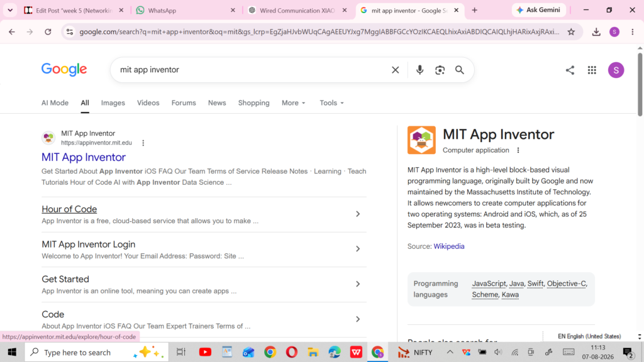Open Opera browser from taskbar
This screenshot has height=362, width=644.
coord(292,352)
